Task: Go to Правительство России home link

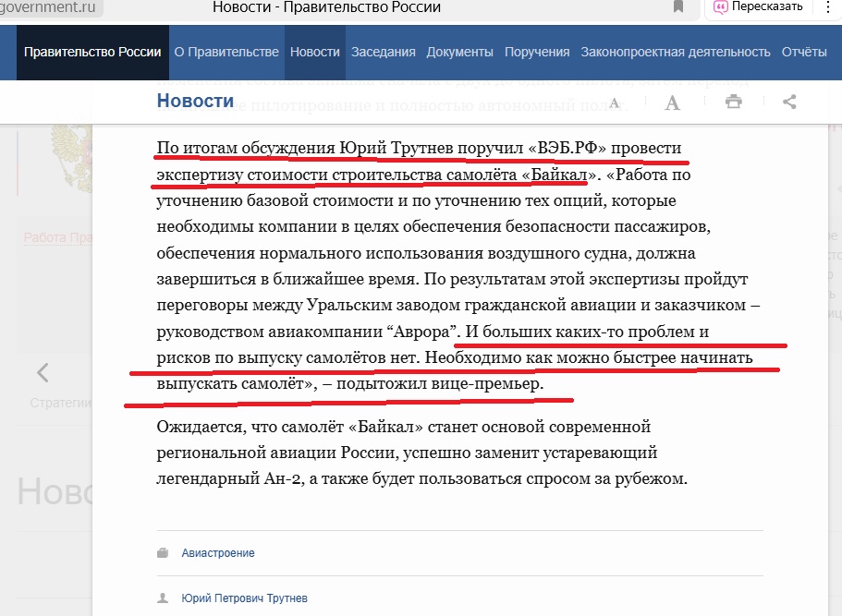Action: click(x=93, y=52)
